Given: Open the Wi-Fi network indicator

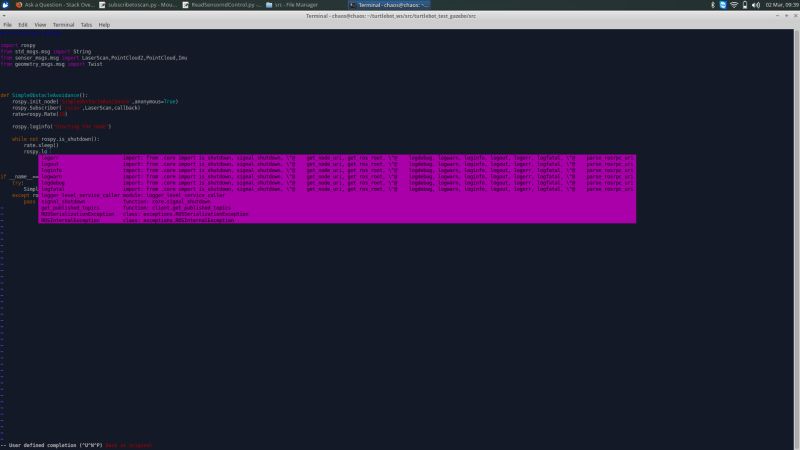Looking at the screenshot, I should (x=734, y=5).
